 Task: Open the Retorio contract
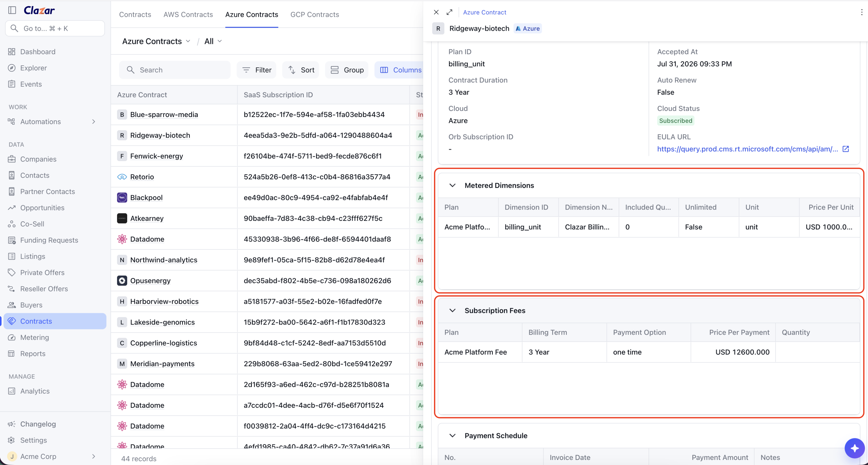142,177
